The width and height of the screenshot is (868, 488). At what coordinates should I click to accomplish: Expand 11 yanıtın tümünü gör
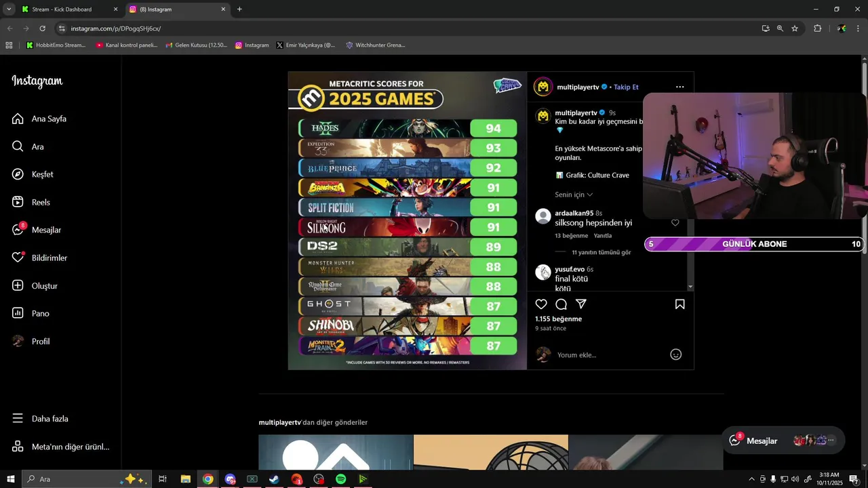pos(601,252)
